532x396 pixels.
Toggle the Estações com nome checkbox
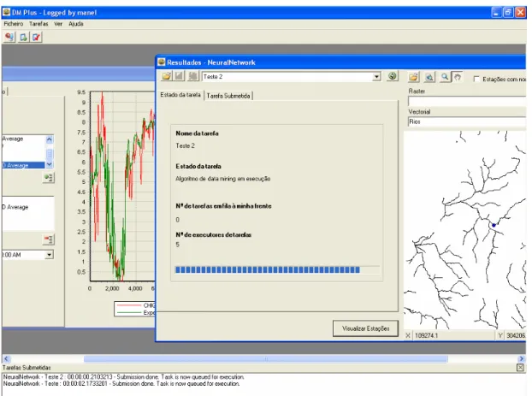point(476,79)
